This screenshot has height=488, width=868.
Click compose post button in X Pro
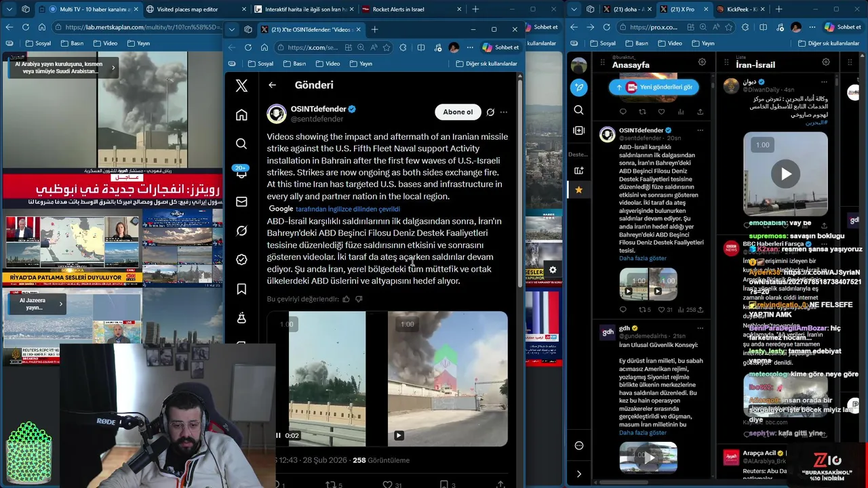coord(578,87)
